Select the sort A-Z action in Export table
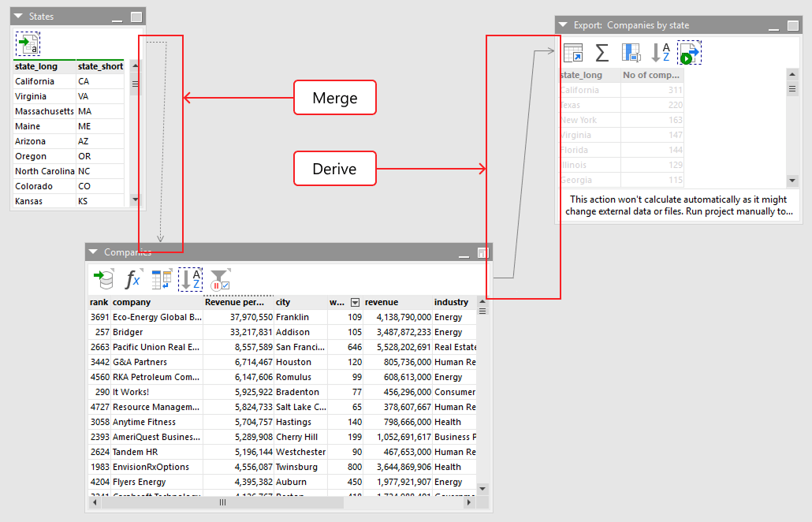Image resolution: width=812 pixels, height=522 pixels. coord(661,53)
